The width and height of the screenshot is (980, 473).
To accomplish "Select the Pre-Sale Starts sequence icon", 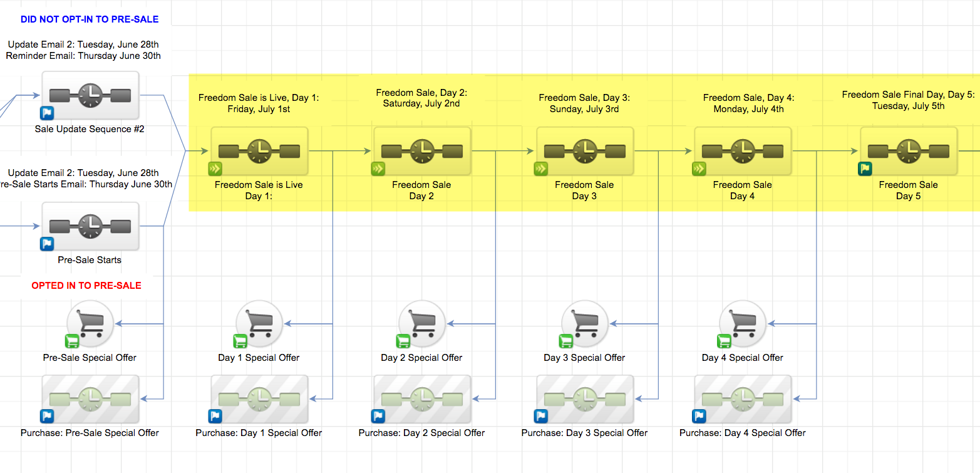I will [x=90, y=226].
